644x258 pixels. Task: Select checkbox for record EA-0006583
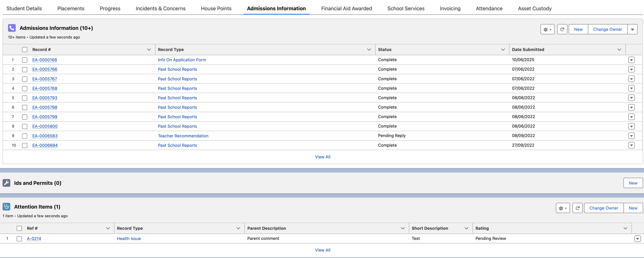click(25, 136)
